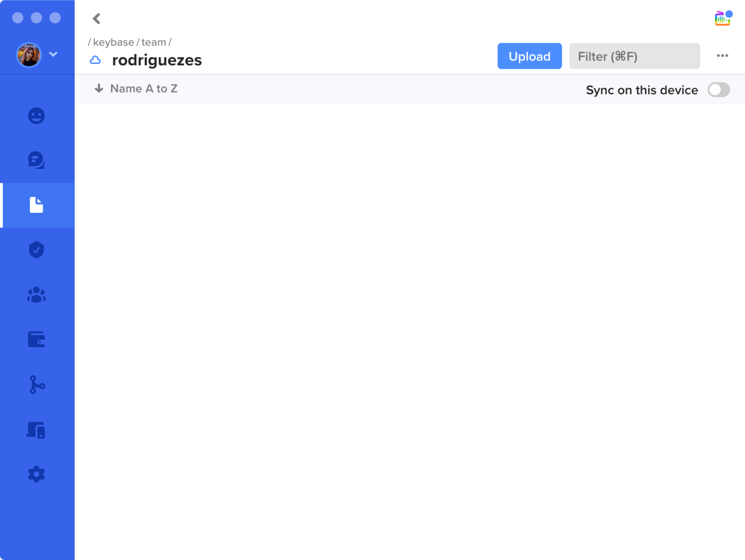Open Settings via the gear icon

[x=36, y=474]
